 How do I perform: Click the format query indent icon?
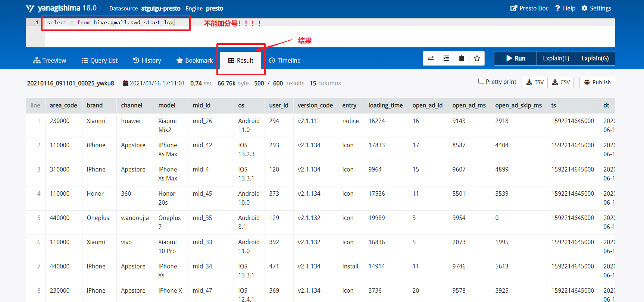[446, 58]
